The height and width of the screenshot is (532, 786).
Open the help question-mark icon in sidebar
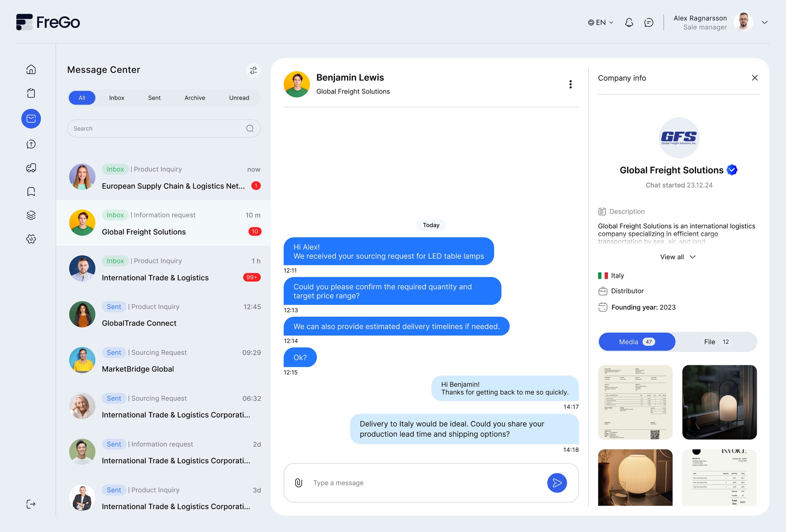pos(31,144)
